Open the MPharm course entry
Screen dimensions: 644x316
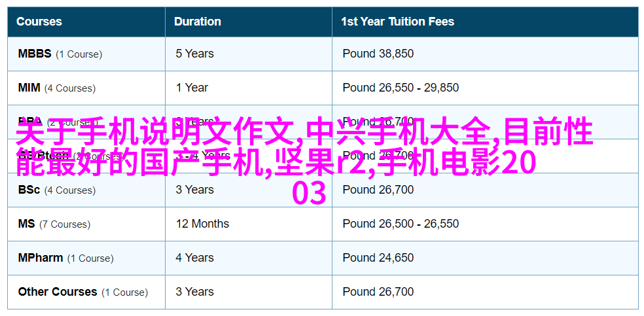click(x=41, y=258)
